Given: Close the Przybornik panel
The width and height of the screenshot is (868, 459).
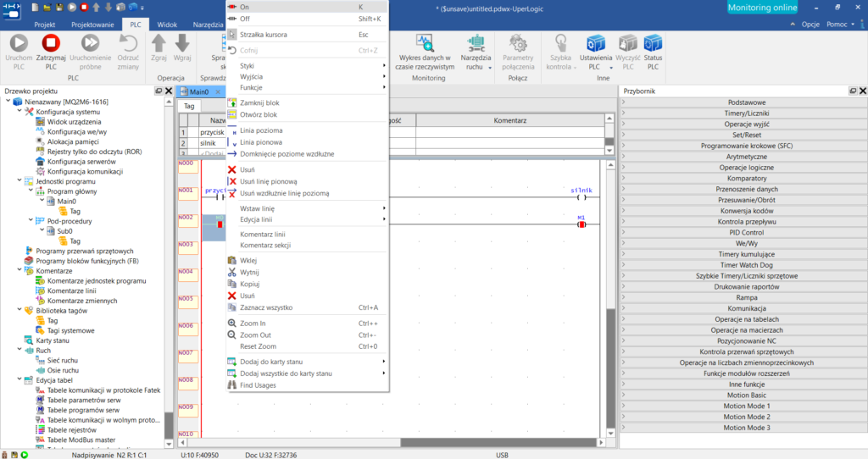Looking at the screenshot, I should [x=862, y=91].
